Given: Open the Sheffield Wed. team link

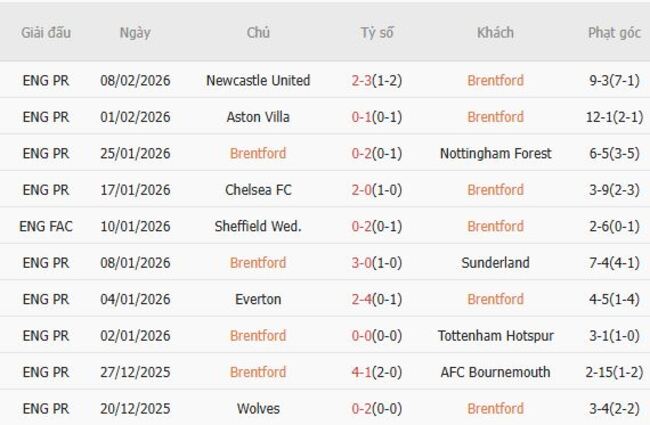Looking at the screenshot, I should [258, 226].
